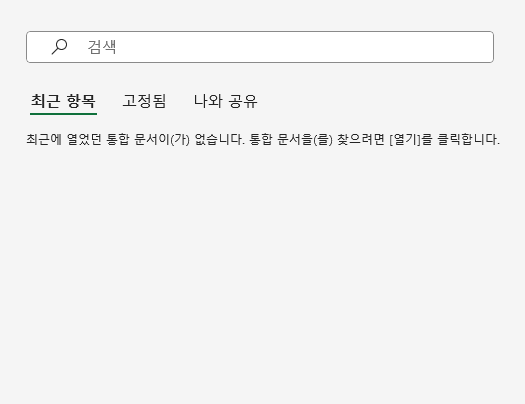
Task: Click the search magnifier in 검색 box
Action: pyautogui.click(x=60, y=47)
